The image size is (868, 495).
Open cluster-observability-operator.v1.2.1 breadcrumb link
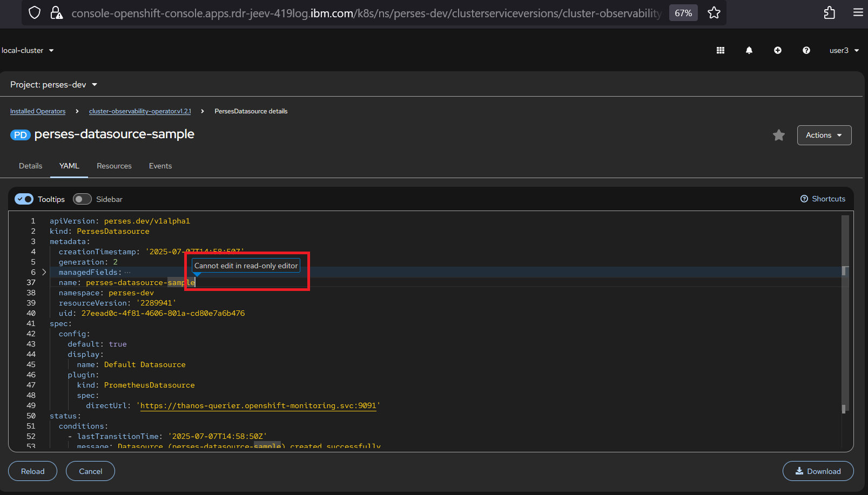pos(140,111)
